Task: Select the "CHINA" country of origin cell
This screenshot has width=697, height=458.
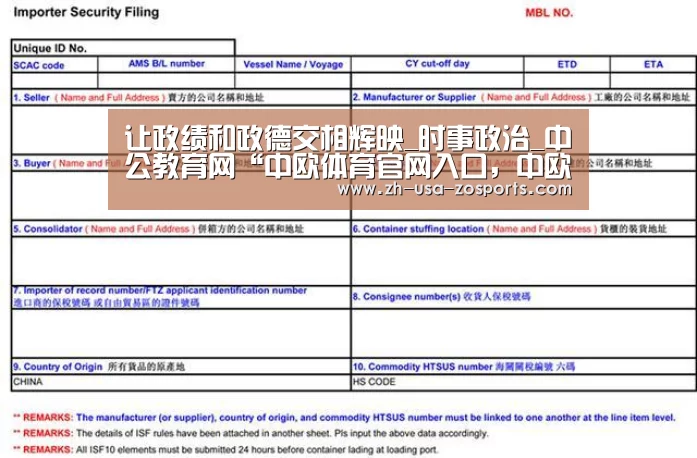Action: (181, 382)
